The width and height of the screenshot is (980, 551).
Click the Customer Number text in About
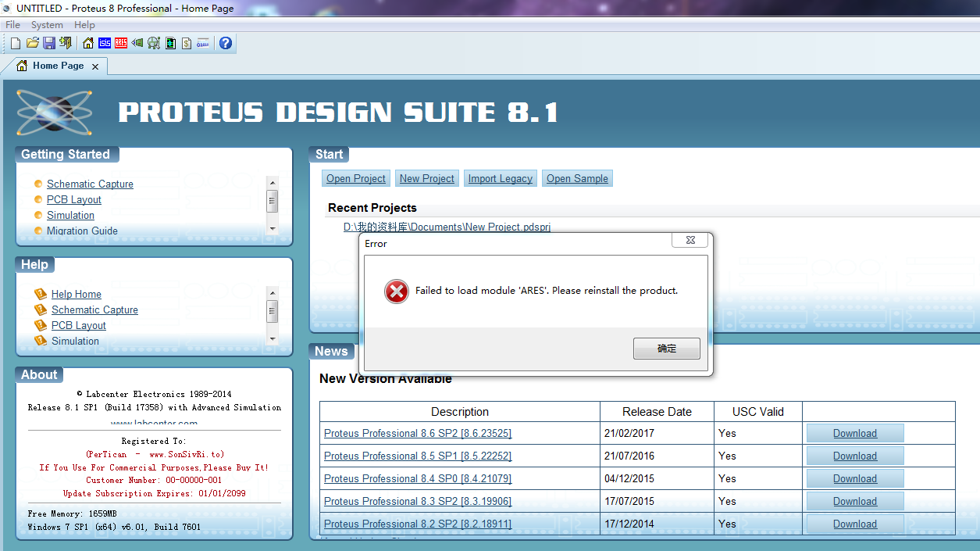tap(154, 480)
